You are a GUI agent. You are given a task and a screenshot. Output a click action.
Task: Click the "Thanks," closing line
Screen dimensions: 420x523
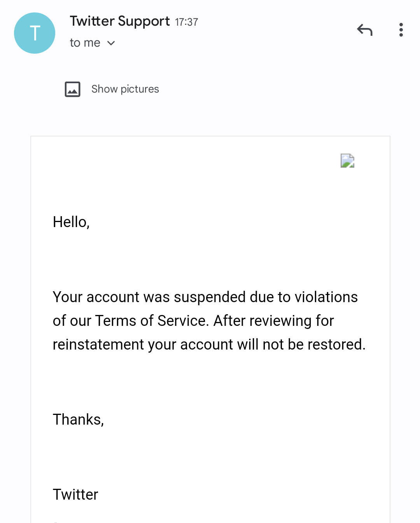(x=78, y=420)
